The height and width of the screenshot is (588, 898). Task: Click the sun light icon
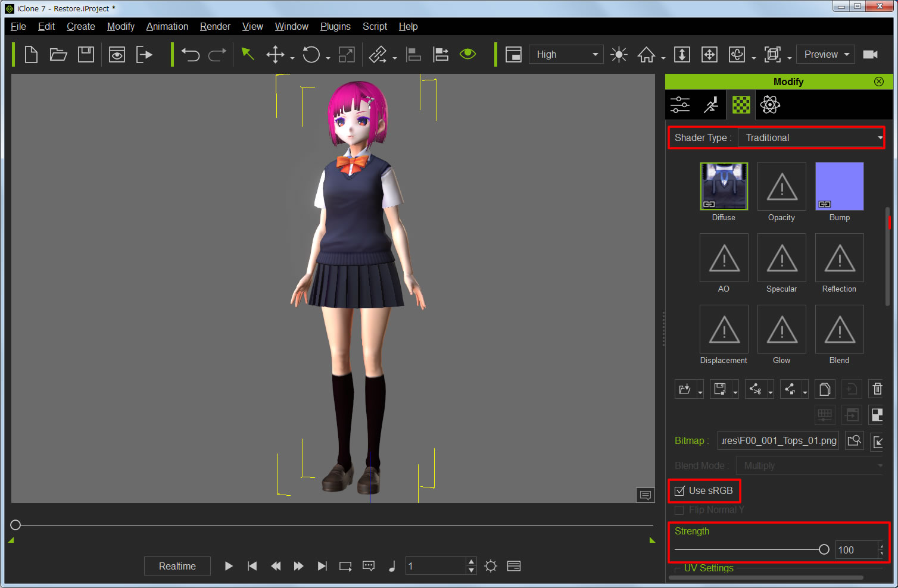click(x=619, y=55)
